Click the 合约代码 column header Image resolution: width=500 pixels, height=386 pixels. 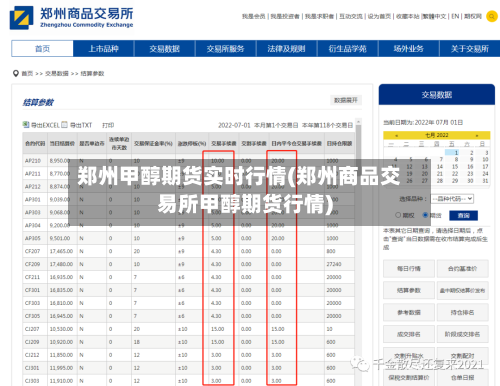point(35,143)
